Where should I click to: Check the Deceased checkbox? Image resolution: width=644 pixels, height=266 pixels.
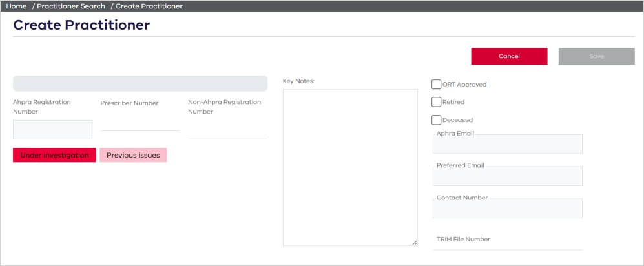pos(436,120)
